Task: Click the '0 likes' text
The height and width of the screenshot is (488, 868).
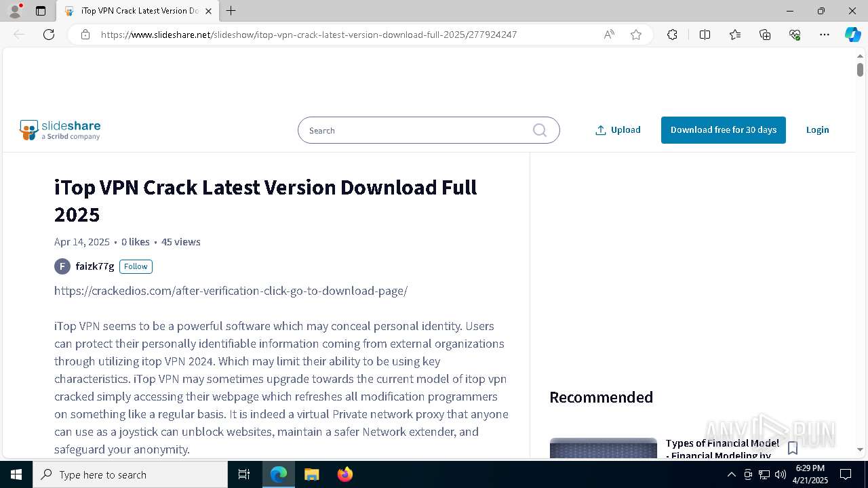Action: (x=136, y=242)
